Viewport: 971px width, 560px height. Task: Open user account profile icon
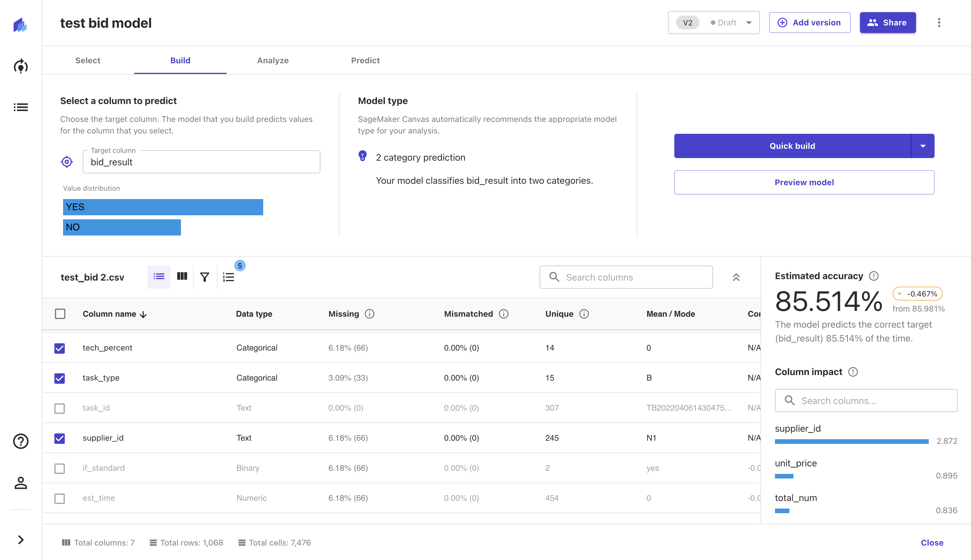21,483
